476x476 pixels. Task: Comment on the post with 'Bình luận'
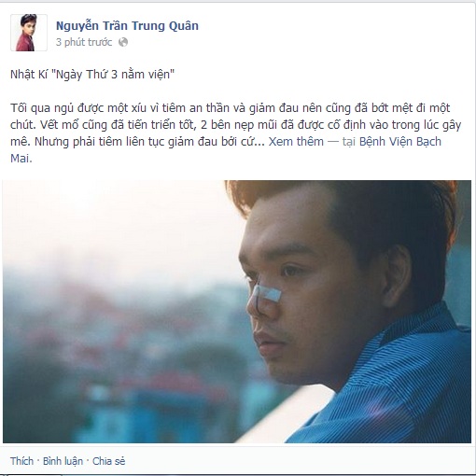(x=63, y=461)
